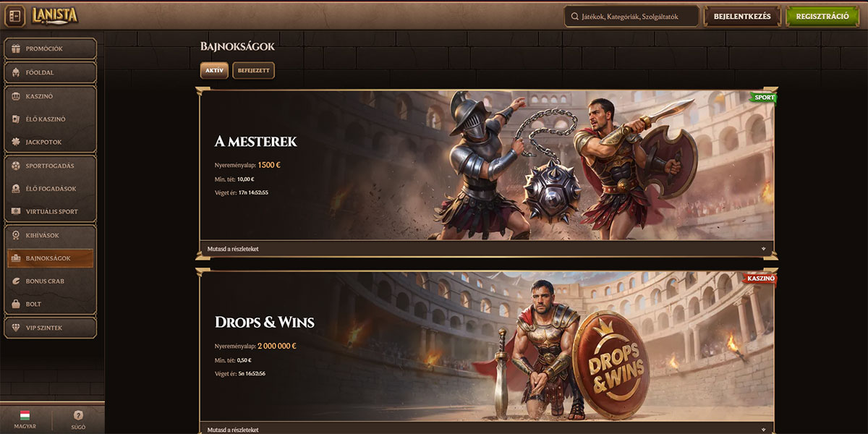The width and height of the screenshot is (868, 434).
Task: Open the Promóciók gift icon in the sidebar
Action: click(x=16, y=49)
